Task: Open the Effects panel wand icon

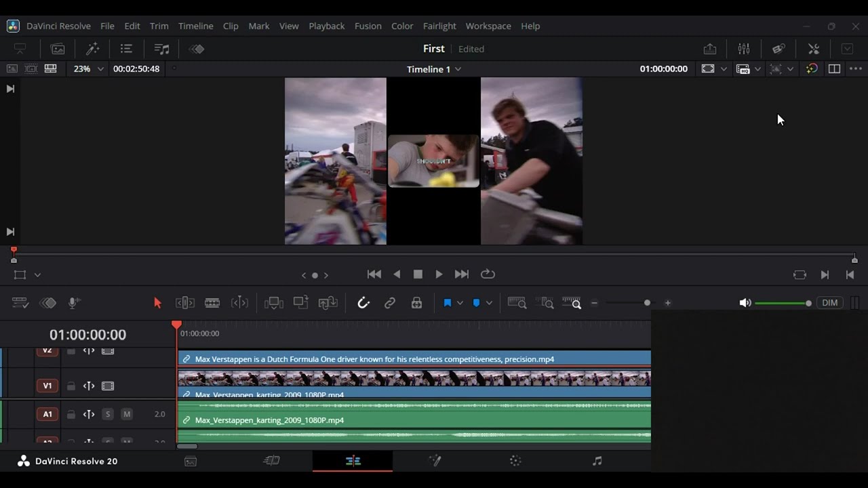Action: pos(92,49)
